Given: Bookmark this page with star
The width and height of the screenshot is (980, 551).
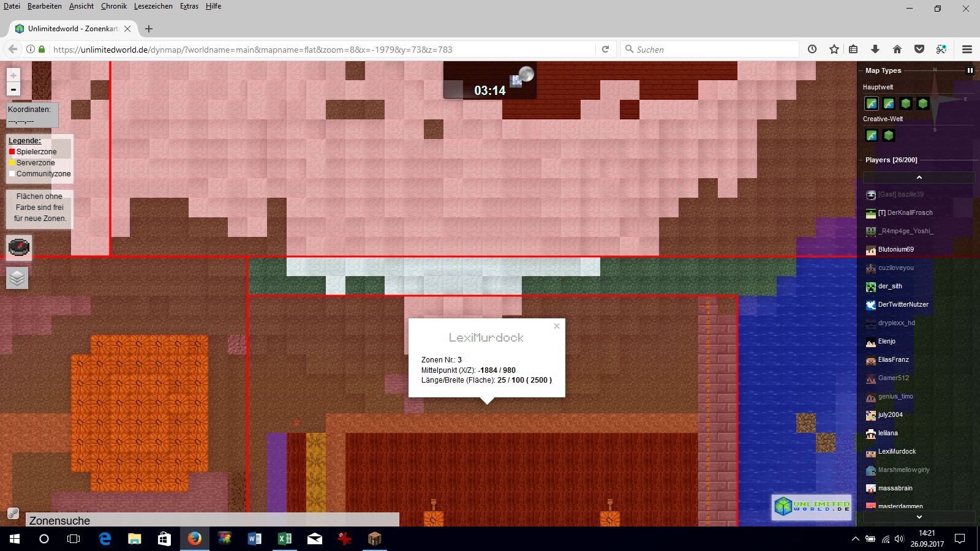Looking at the screenshot, I should [834, 49].
